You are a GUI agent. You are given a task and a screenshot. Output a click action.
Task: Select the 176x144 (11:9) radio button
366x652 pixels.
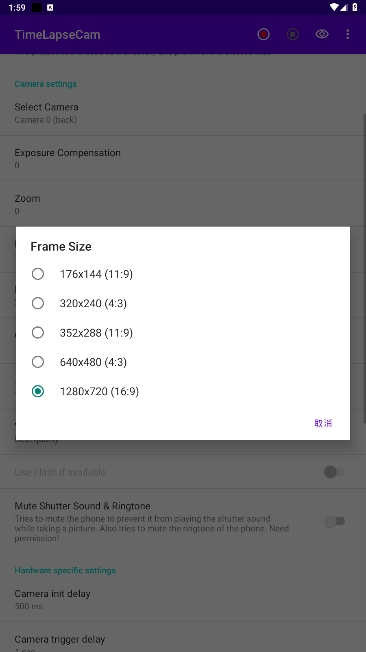pyautogui.click(x=38, y=274)
